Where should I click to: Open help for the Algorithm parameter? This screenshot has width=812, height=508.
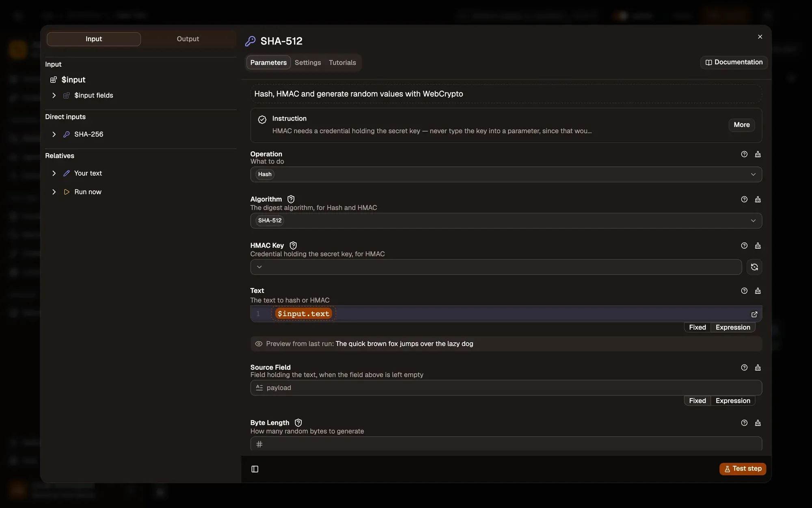(x=744, y=199)
